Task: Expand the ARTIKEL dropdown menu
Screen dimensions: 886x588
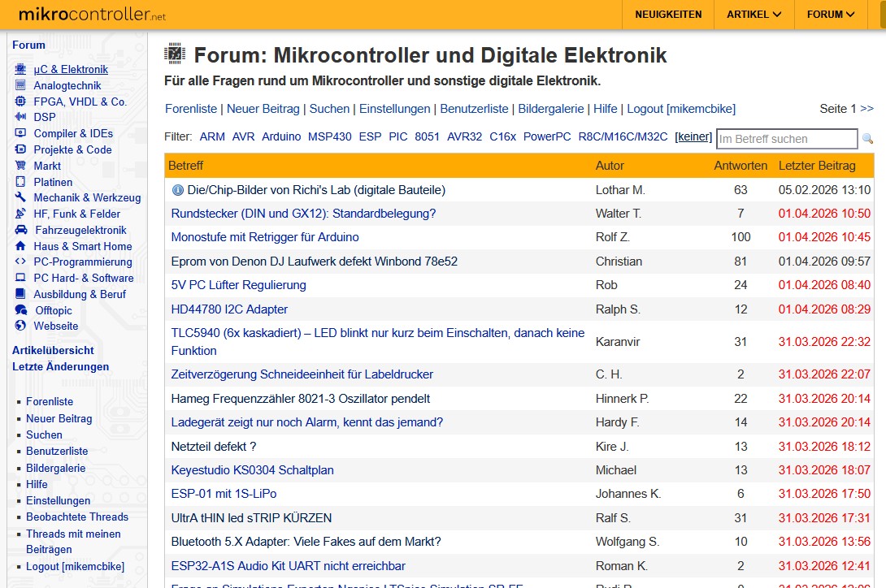Action: 754,15
